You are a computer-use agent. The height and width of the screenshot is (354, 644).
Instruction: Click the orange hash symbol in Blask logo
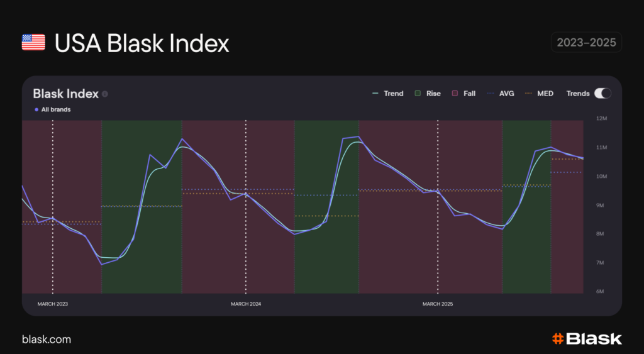[x=557, y=339]
